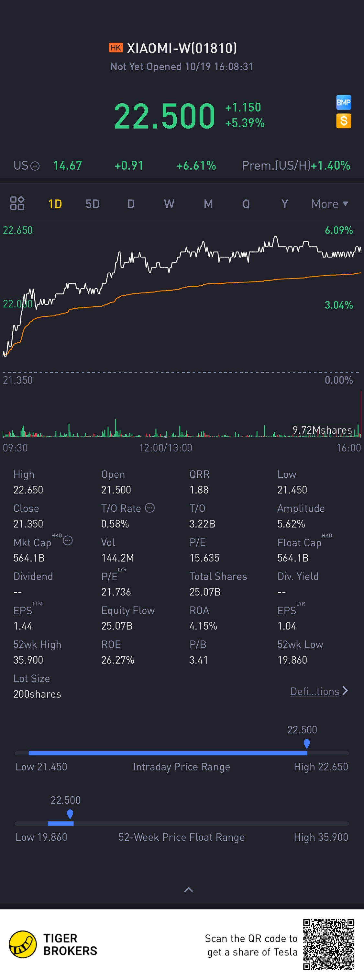
Task: Expand the More timeframe dropdown
Action: 330,204
